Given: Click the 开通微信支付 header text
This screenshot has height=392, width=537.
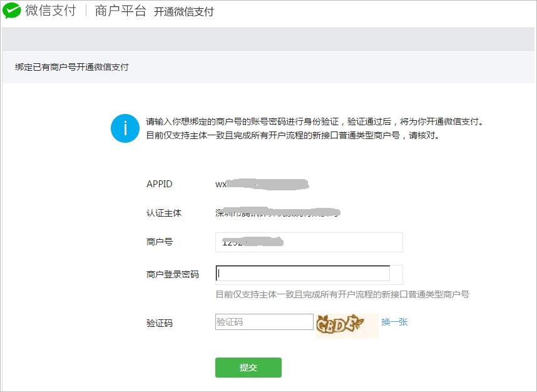Looking at the screenshot, I should pyautogui.click(x=184, y=12).
